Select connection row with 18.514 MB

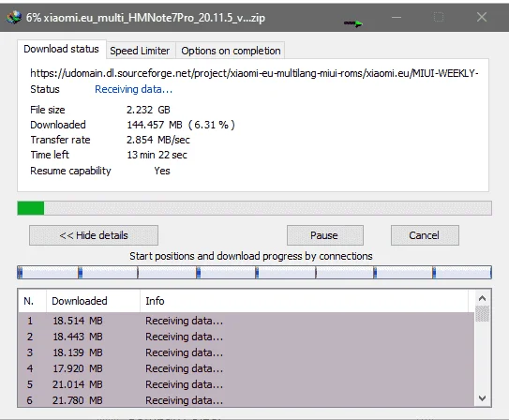point(246,321)
